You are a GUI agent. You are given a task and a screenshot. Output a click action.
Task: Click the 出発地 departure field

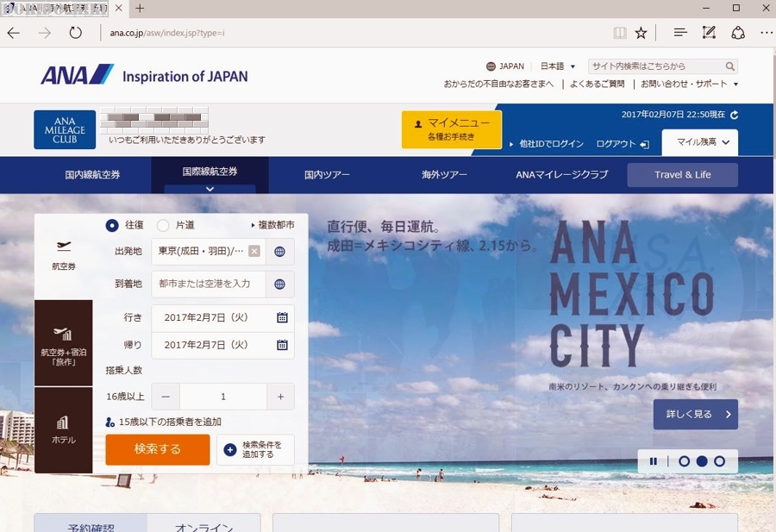tap(209, 252)
